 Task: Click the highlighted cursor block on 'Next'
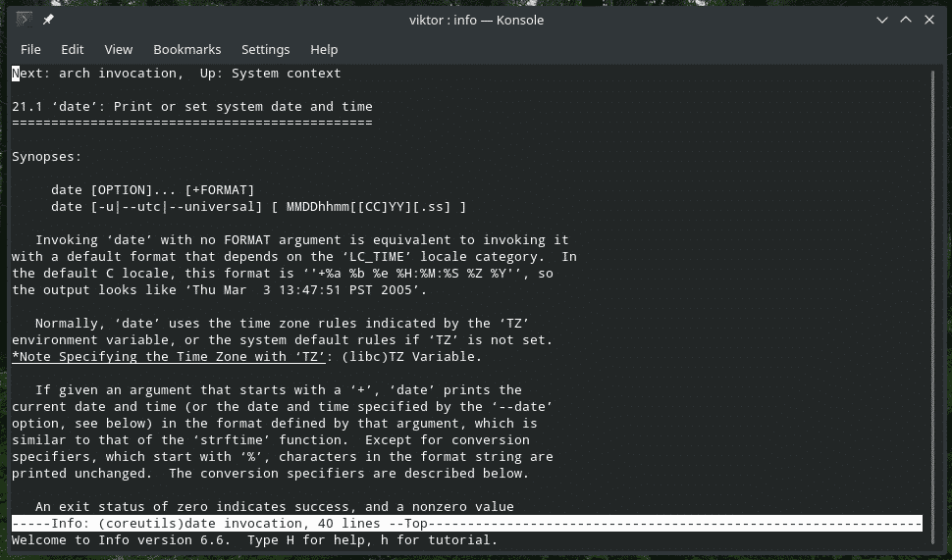coord(16,74)
